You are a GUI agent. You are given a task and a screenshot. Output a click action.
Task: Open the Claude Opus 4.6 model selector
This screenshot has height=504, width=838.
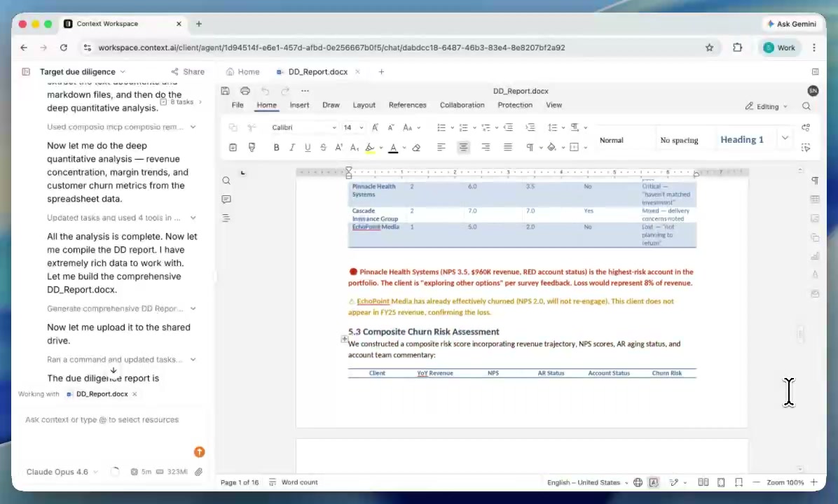(62, 472)
